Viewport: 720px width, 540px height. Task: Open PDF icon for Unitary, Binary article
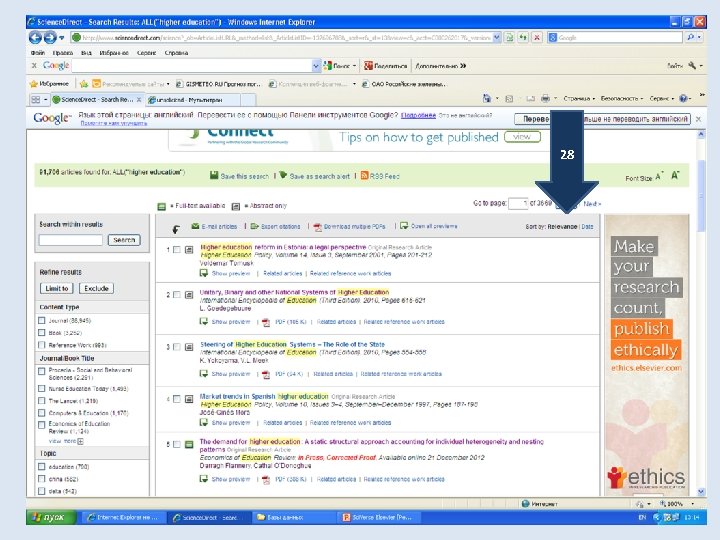coord(265,322)
